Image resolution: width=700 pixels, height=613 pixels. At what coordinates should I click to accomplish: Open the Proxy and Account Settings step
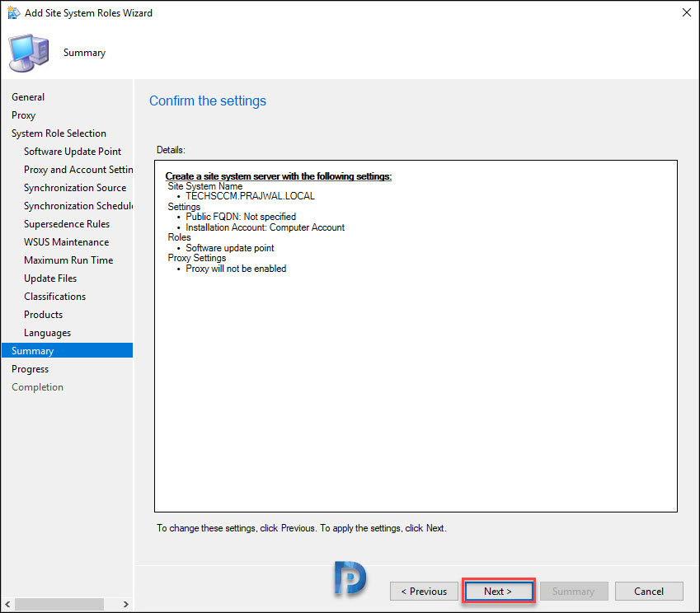(x=78, y=170)
